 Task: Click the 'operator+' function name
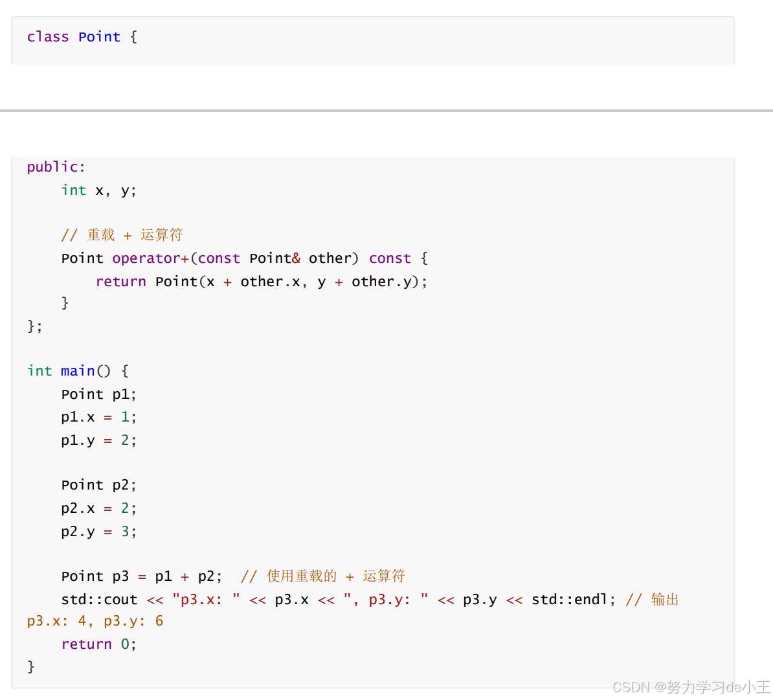tap(151, 258)
